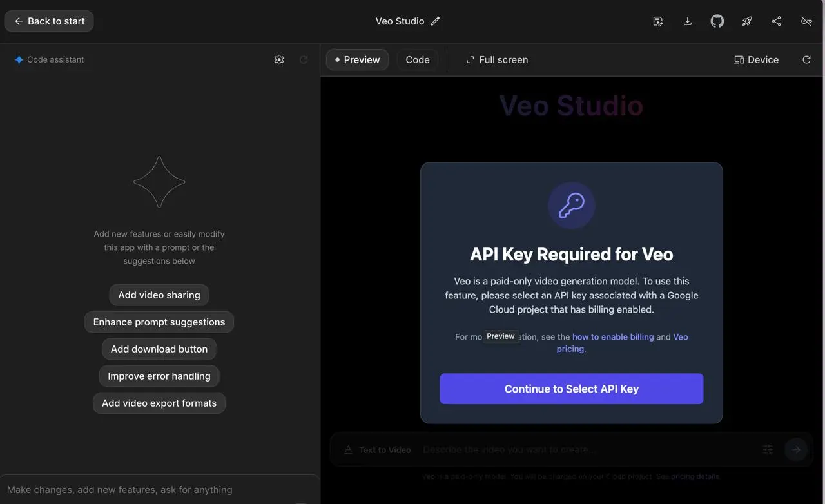Screen dimensions: 825x504
Task: Switch to the Preview tab
Action: tap(357, 59)
